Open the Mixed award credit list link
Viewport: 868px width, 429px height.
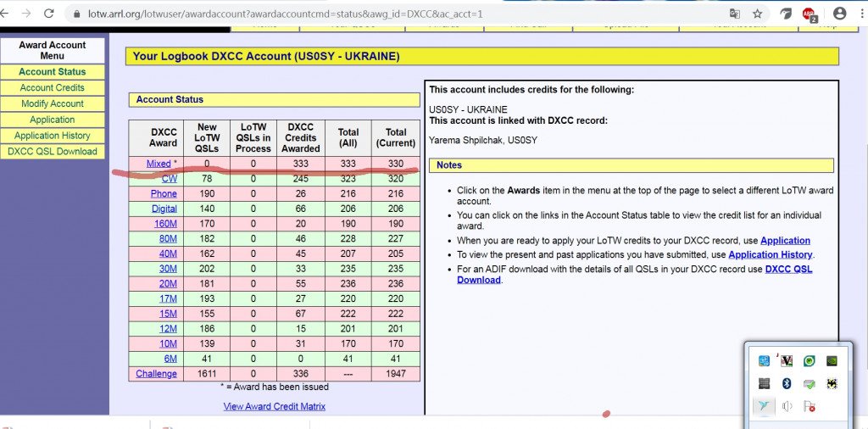pyautogui.click(x=159, y=164)
